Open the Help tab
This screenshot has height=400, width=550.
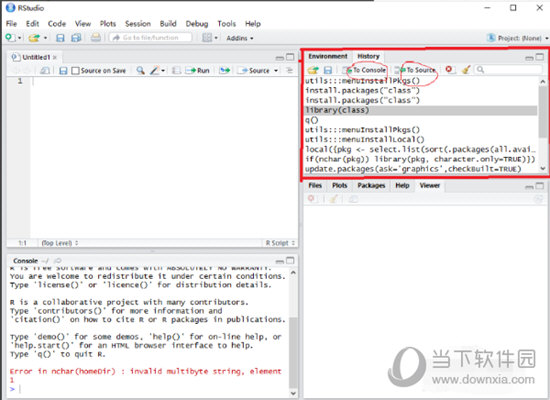tap(402, 186)
